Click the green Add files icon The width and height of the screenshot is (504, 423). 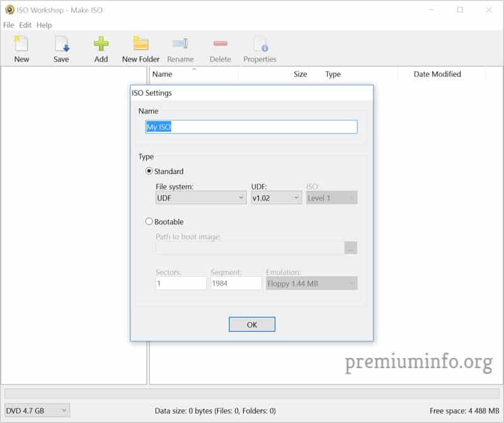coord(101,45)
